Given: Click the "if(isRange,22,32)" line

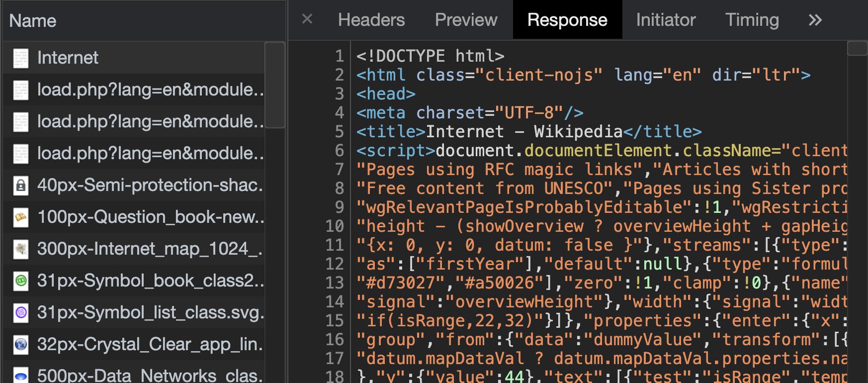Looking at the screenshot, I should pos(602,320).
